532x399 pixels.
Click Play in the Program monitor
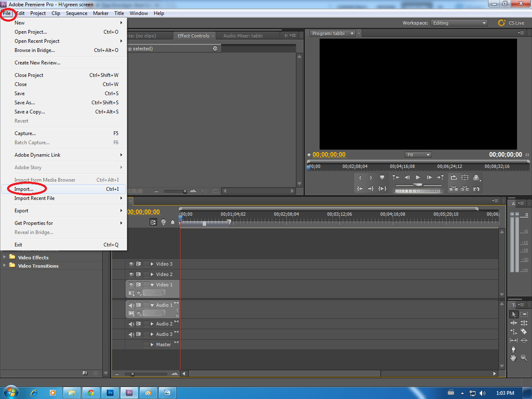pyautogui.click(x=418, y=177)
